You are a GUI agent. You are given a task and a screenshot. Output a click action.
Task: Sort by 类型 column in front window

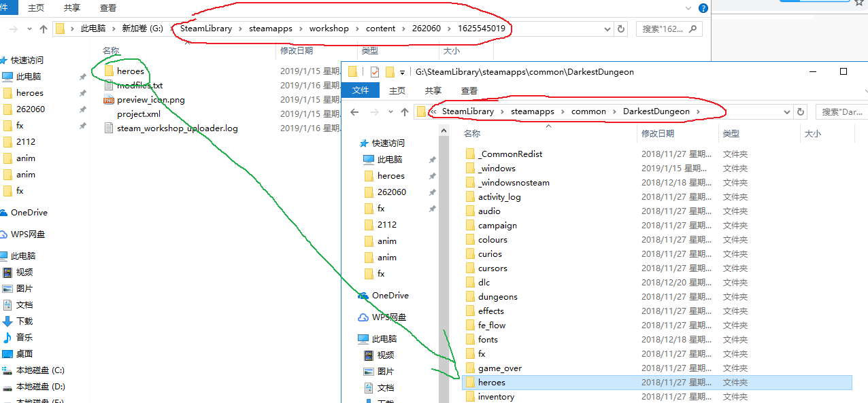click(731, 134)
